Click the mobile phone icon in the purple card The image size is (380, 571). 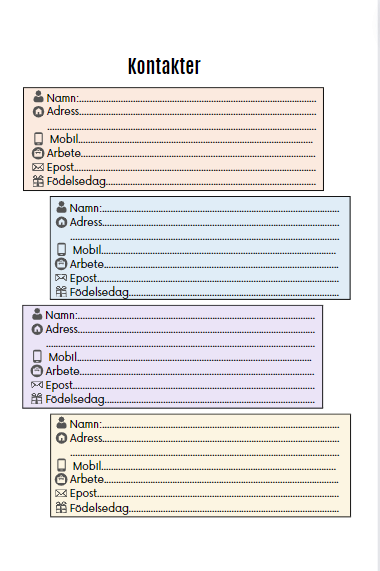pyautogui.click(x=37, y=356)
